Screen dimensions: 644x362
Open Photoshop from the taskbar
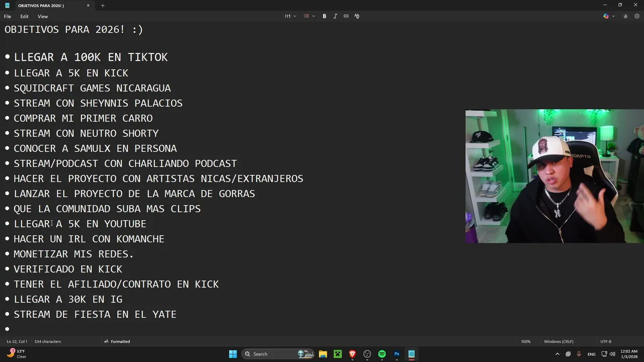pos(396,354)
